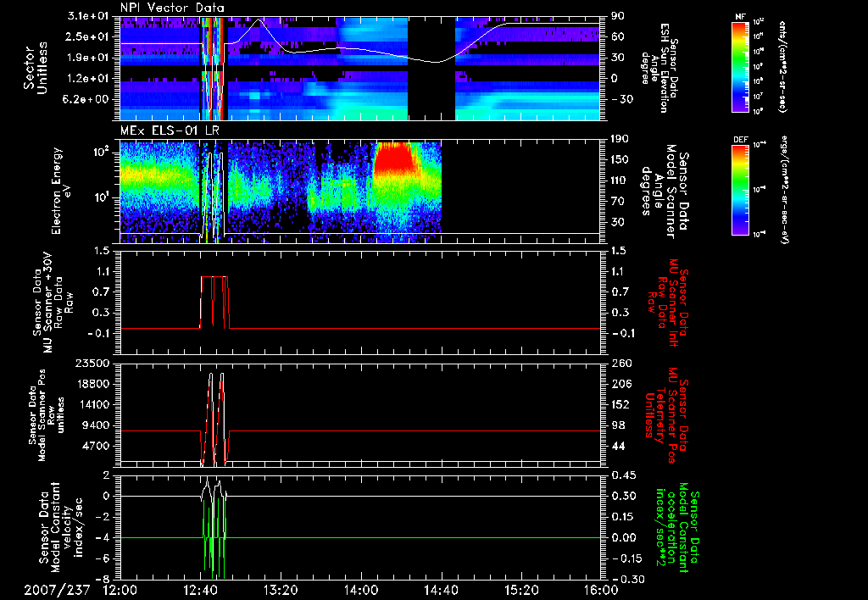The image size is (868, 600).
Task: Select the 'NPI Vector Data' panel title
Action: tap(173, 8)
